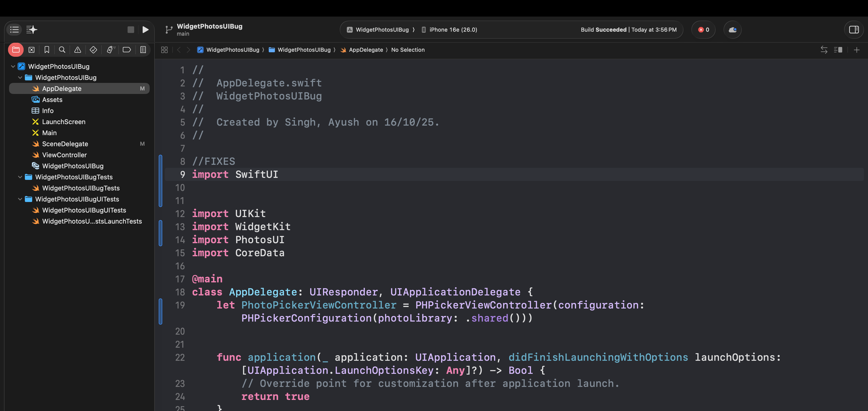Open the Find navigator search icon
This screenshot has height=411, width=868.
point(62,50)
